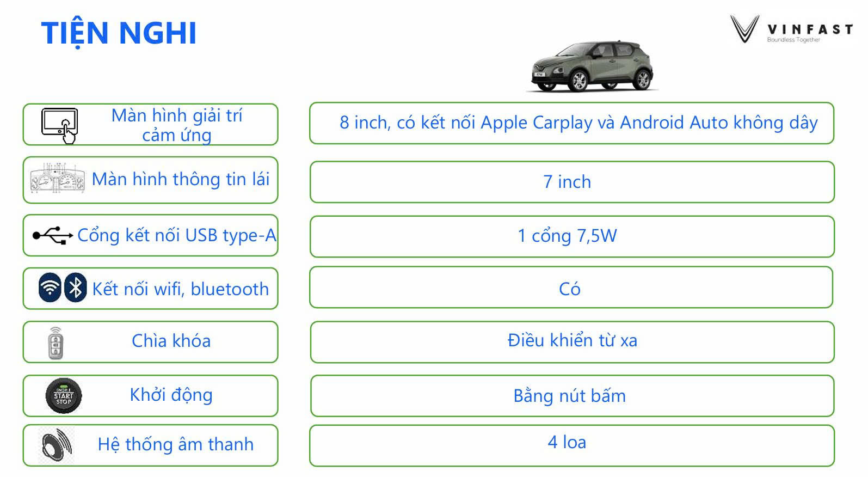The width and height of the screenshot is (868, 477).
Task: Click the VinFast logo
Action: tap(791, 30)
